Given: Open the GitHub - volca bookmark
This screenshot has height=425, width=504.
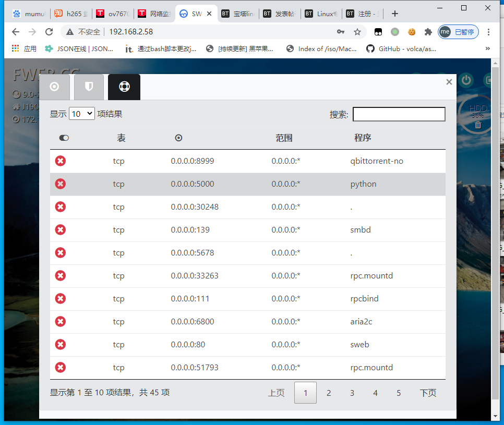Looking at the screenshot, I should (402, 48).
